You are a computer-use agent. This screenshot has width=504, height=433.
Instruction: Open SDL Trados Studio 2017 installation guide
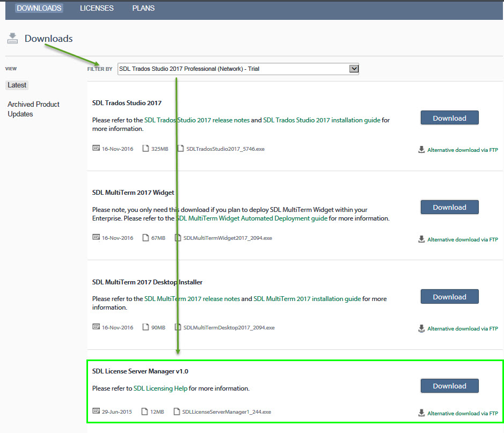click(322, 120)
